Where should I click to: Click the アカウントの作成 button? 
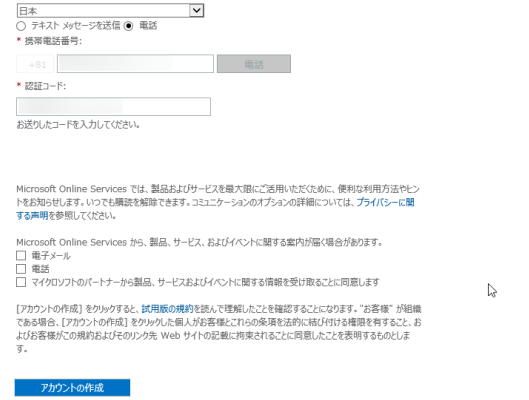72,388
